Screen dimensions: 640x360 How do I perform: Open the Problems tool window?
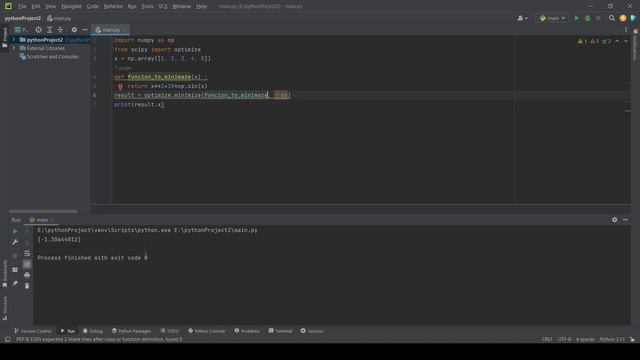[247, 331]
